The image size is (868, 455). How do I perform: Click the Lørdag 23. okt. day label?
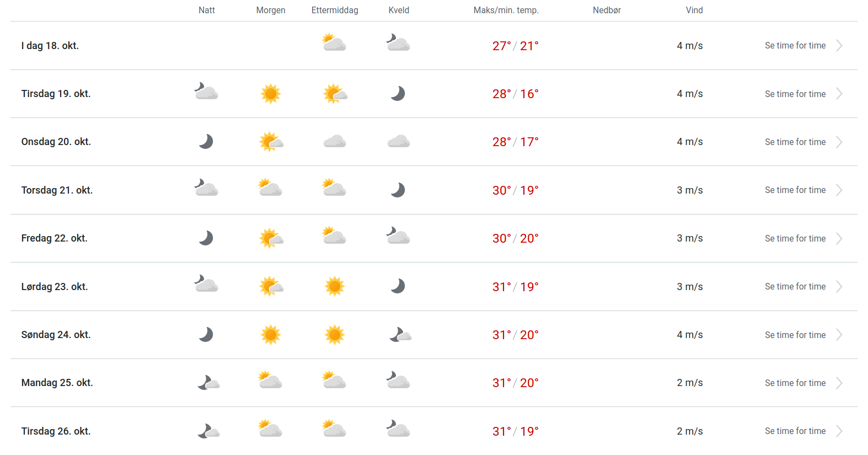pos(55,287)
